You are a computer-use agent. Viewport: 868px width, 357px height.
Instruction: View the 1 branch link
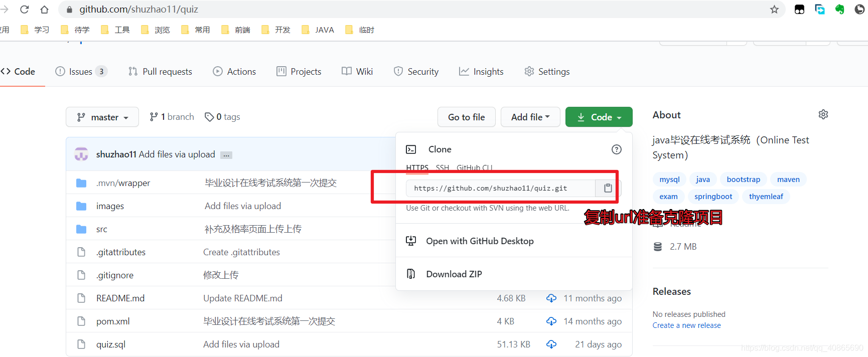172,117
